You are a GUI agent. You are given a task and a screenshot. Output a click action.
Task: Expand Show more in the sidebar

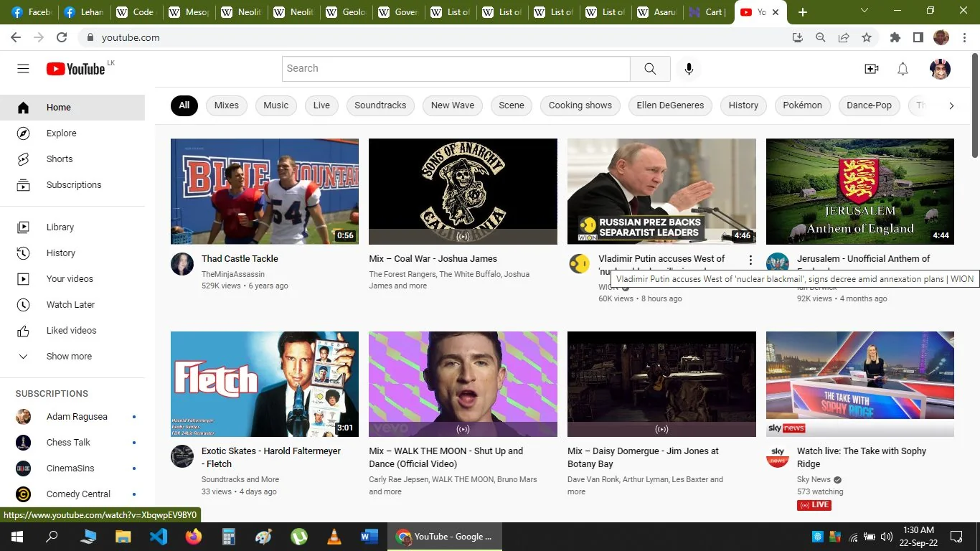pyautogui.click(x=72, y=357)
